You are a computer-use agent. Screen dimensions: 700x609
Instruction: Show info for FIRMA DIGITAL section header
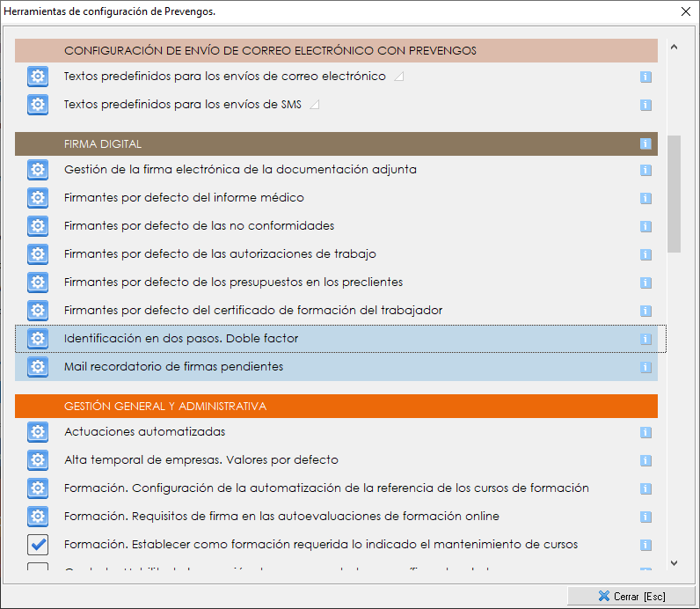click(x=645, y=143)
